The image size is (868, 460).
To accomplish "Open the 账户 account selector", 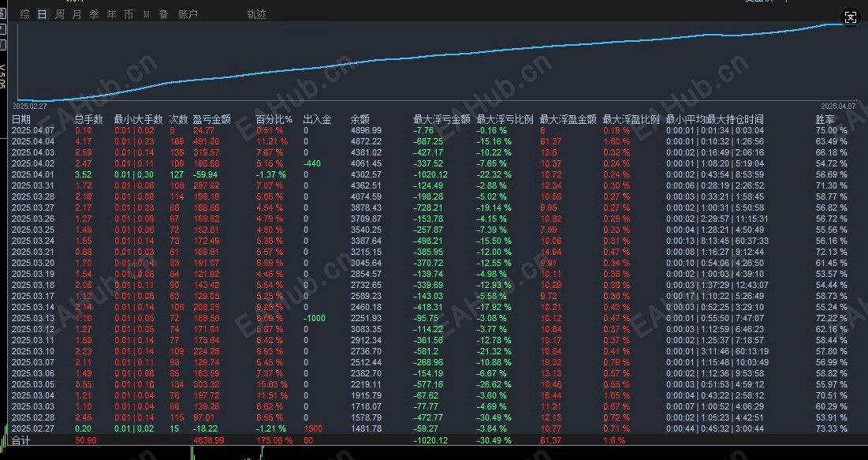I will click(189, 13).
